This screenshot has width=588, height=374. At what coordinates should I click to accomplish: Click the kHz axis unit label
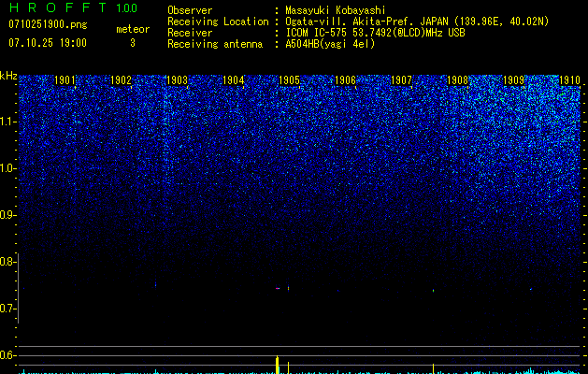click(x=8, y=76)
